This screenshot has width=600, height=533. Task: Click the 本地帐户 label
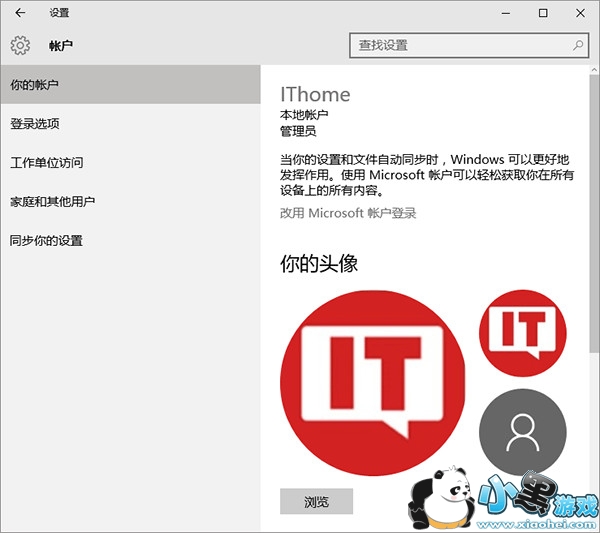pos(304,114)
